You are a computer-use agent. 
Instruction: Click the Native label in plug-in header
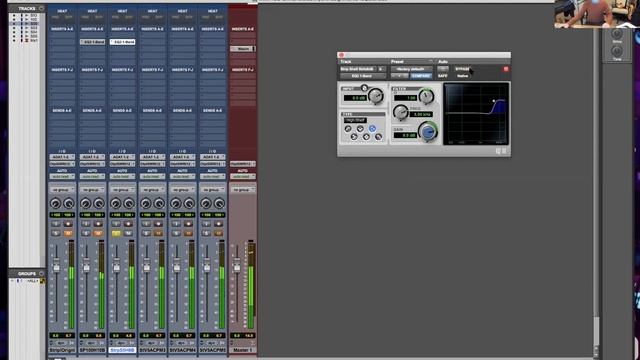click(x=463, y=76)
